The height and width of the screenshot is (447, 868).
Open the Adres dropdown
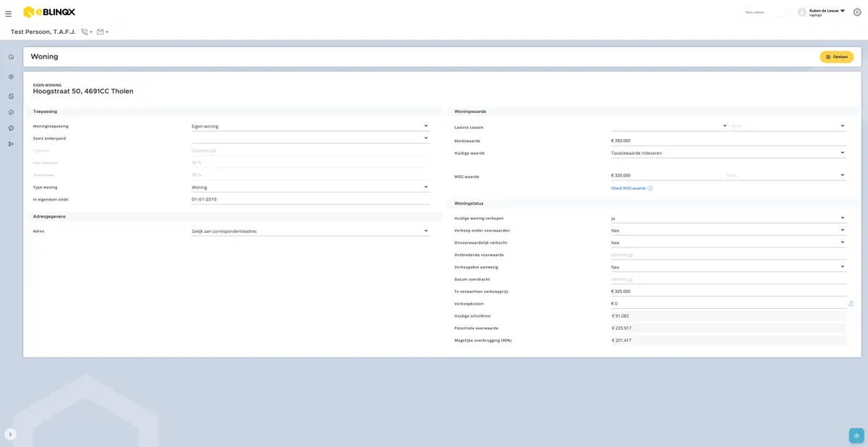(x=310, y=231)
